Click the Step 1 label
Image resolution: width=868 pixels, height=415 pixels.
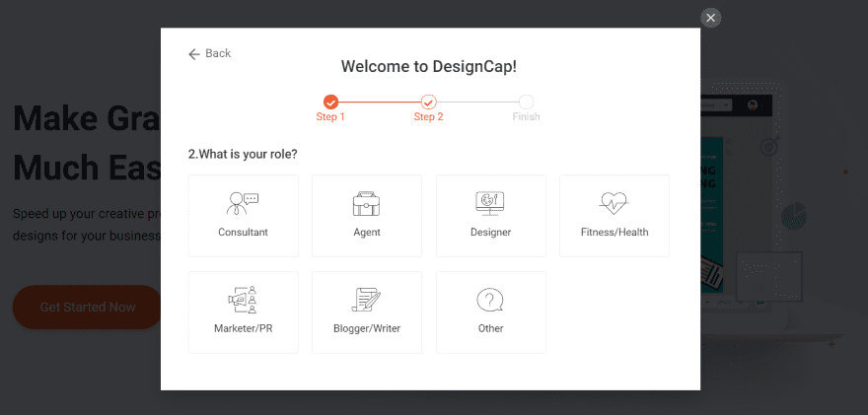tap(330, 116)
